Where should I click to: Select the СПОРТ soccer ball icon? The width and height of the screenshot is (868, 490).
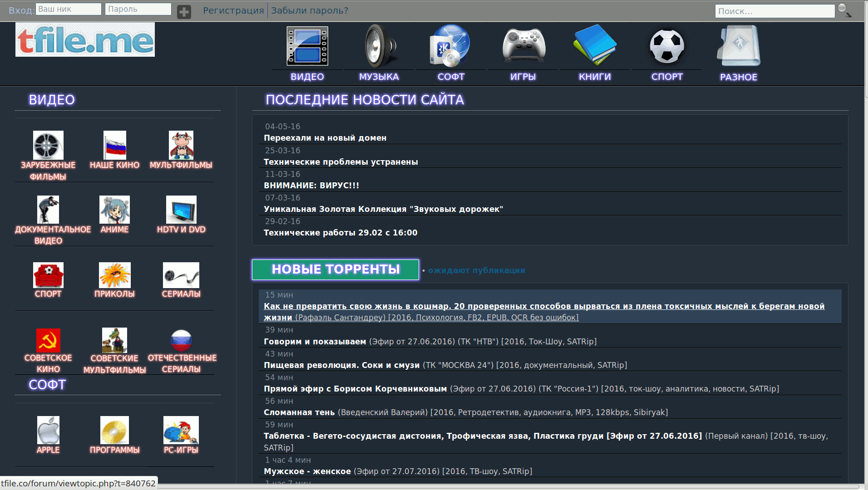666,45
